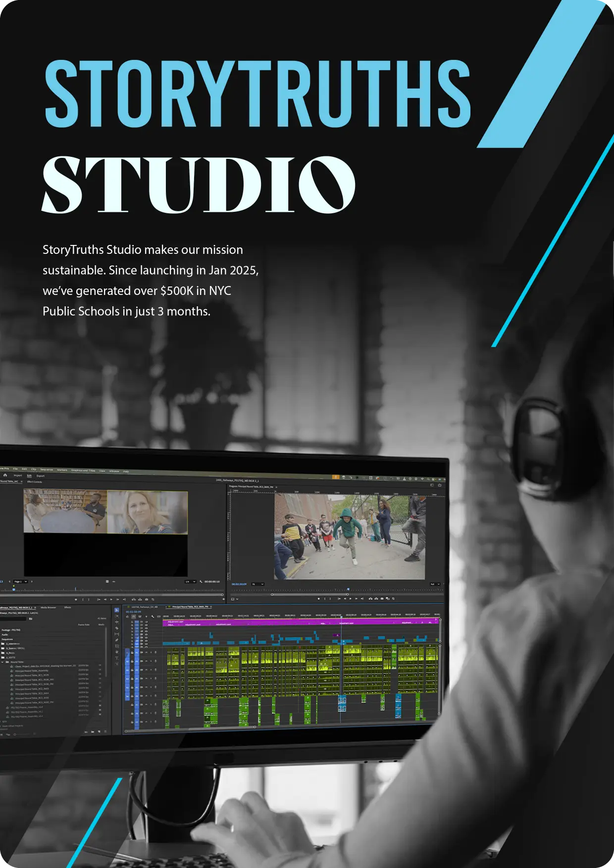
Task: Switch to the Import workspace
Action: tap(18, 476)
